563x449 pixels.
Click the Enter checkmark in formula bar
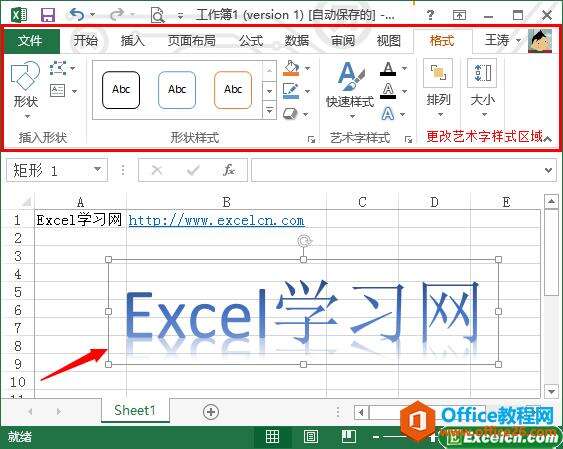tap(193, 170)
